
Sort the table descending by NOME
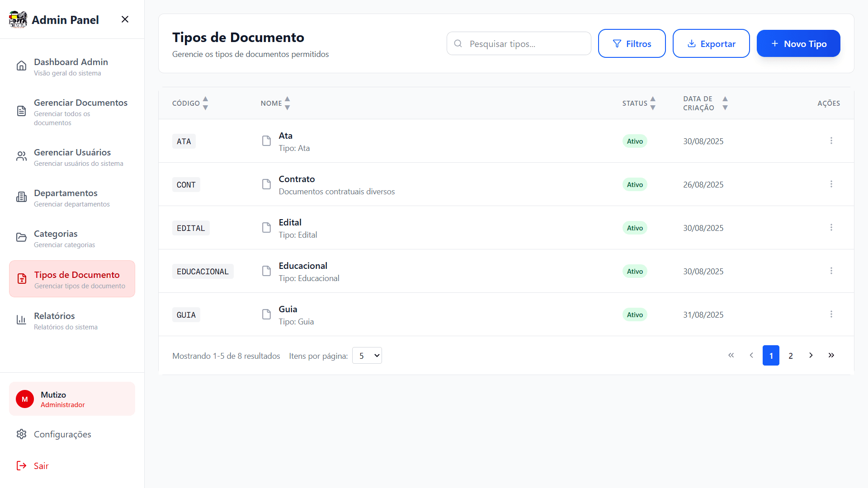click(288, 107)
